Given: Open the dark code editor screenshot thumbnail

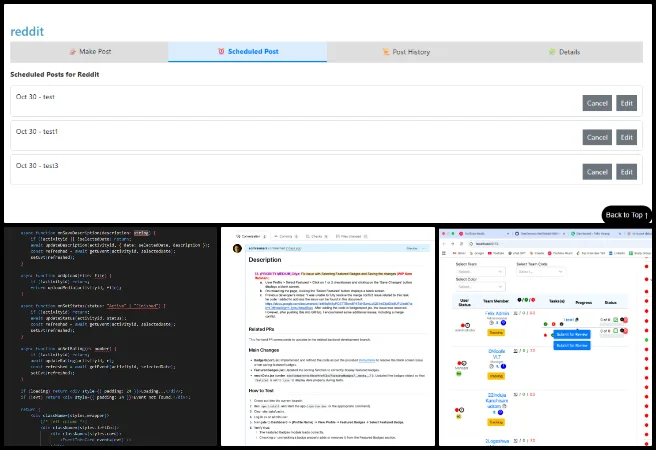Looking at the screenshot, I should coord(109,337).
